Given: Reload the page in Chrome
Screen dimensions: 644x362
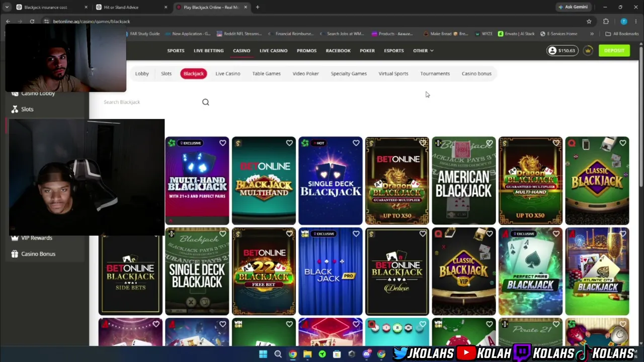Looking at the screenshot, I should coord(32,22).
